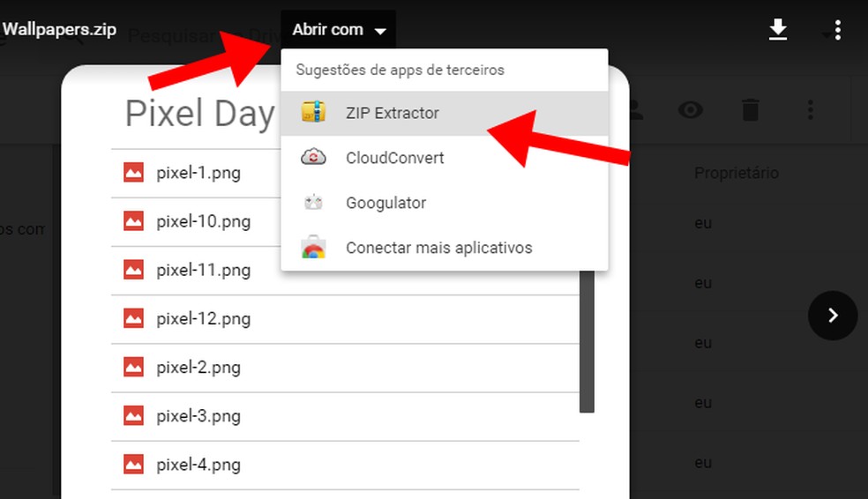Toggle the eye preview icon

click(x=691, y=110)
